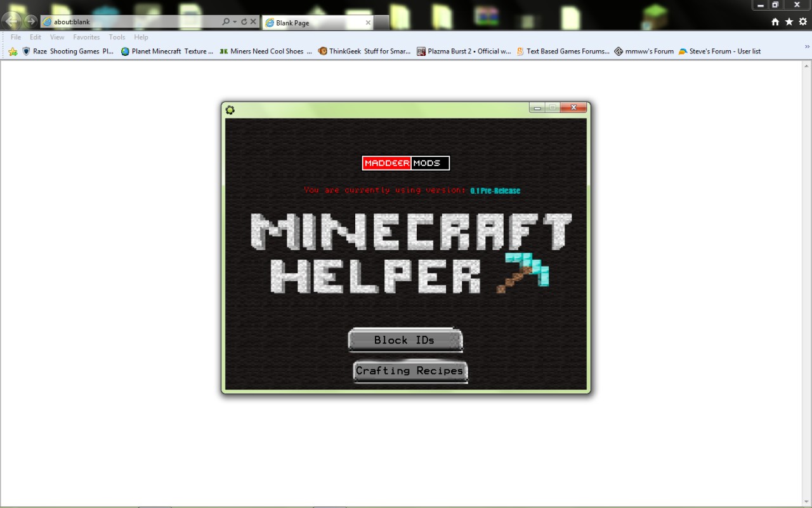Expand the favorites bar overflow chevron

806,45
